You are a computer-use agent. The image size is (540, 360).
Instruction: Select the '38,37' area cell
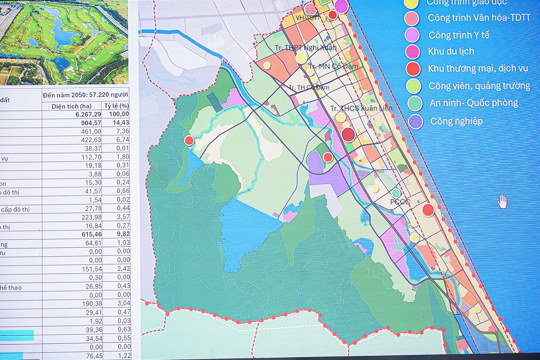pyautogui.click(x=93, y=148)
